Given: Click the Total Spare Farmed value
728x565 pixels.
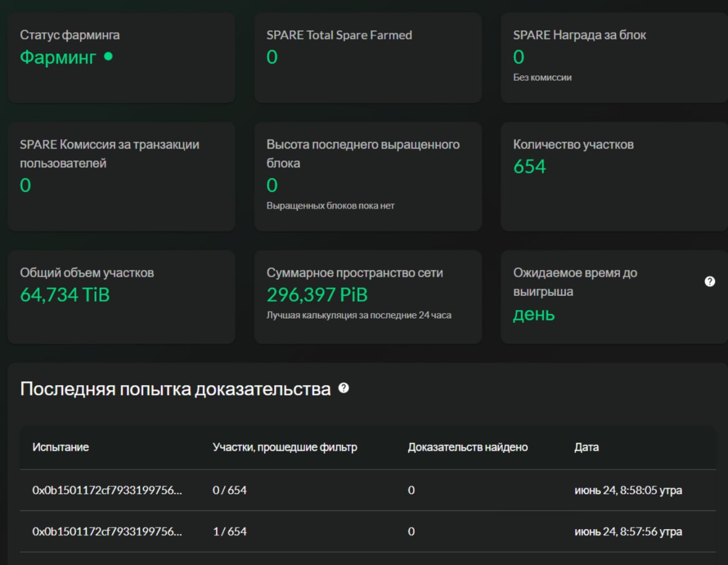Looking at the screenshot, I should 272,57.
